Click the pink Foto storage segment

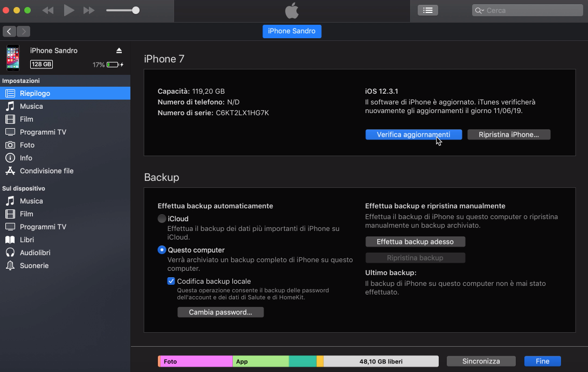[197, 361]
